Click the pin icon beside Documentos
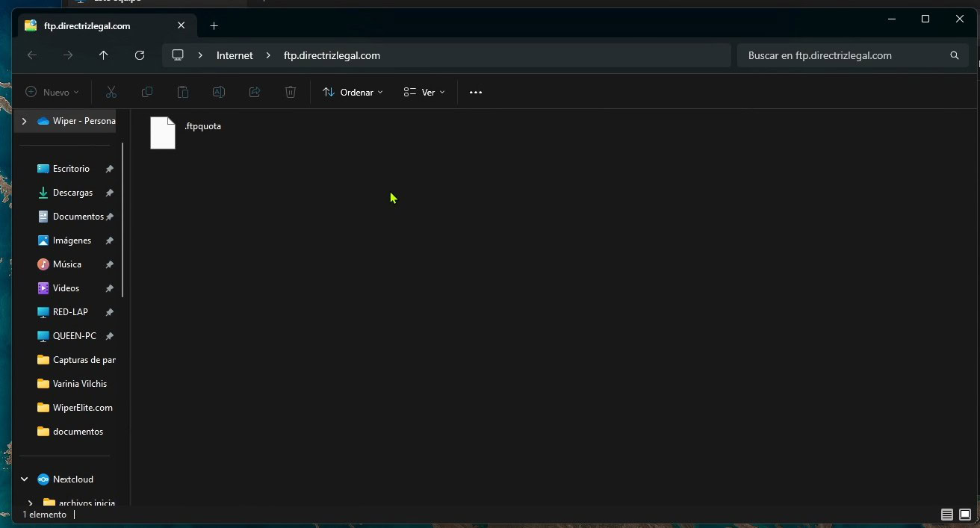Viewport: 980px width, 528px height. tap(109, 217)
